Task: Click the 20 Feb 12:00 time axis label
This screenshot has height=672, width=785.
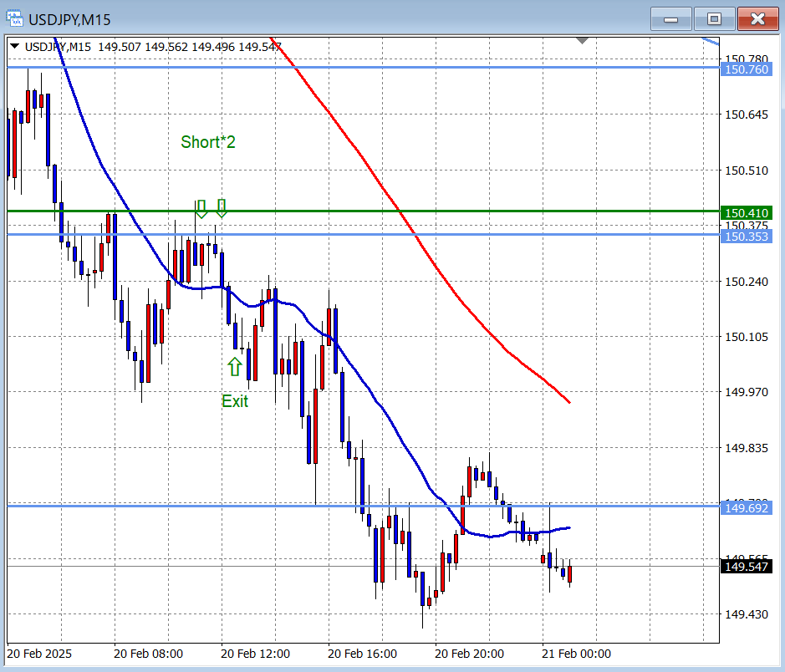Action: (256, 654)
